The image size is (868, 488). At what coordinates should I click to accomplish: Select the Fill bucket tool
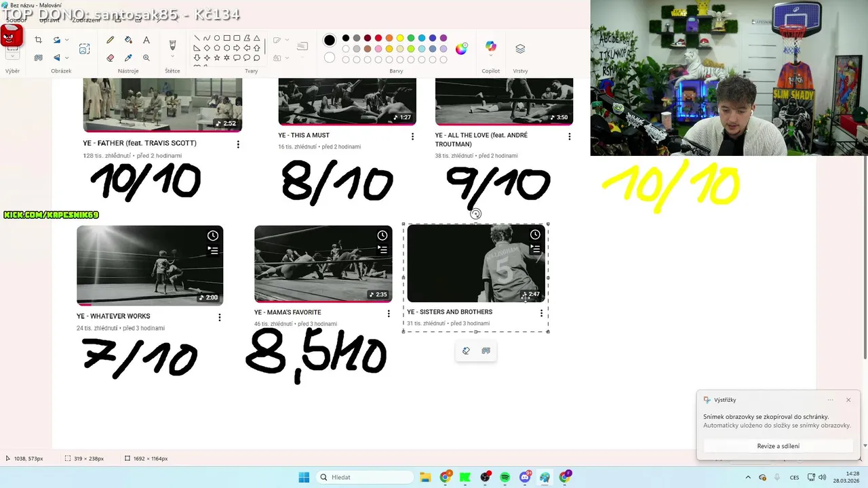pos(128,40)
